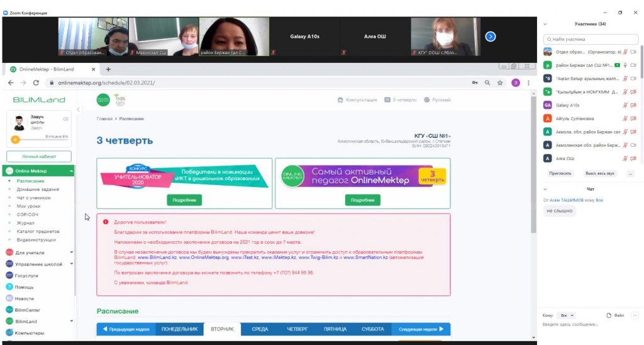The image size is (644, 345).
Task: Open the browser zoom magnifier icon
Action: point(487,82)
